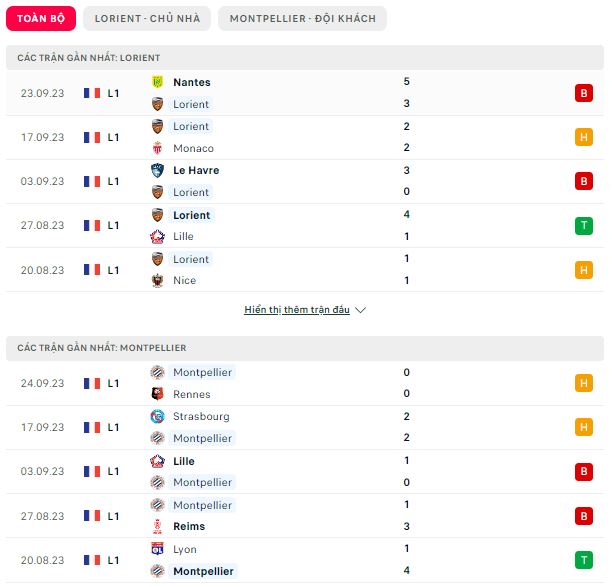
Task: Click the French flag on the 23.09.23 match
Action: [x=92, y=93]
